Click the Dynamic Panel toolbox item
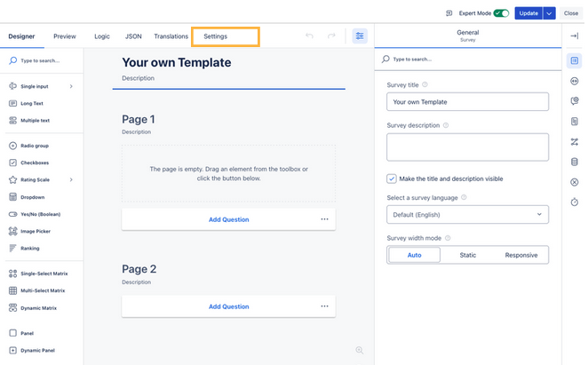588x365 pixels. (36, 351)
